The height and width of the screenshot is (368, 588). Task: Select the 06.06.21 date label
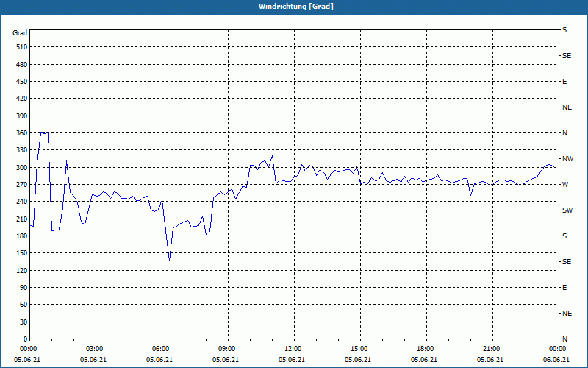(x=556, y=360)
